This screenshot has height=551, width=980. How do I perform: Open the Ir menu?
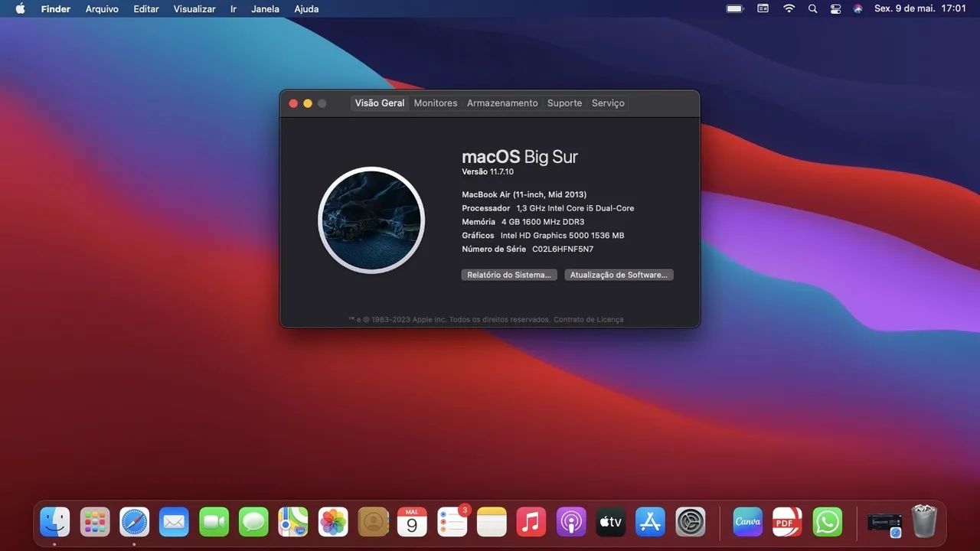234,8
